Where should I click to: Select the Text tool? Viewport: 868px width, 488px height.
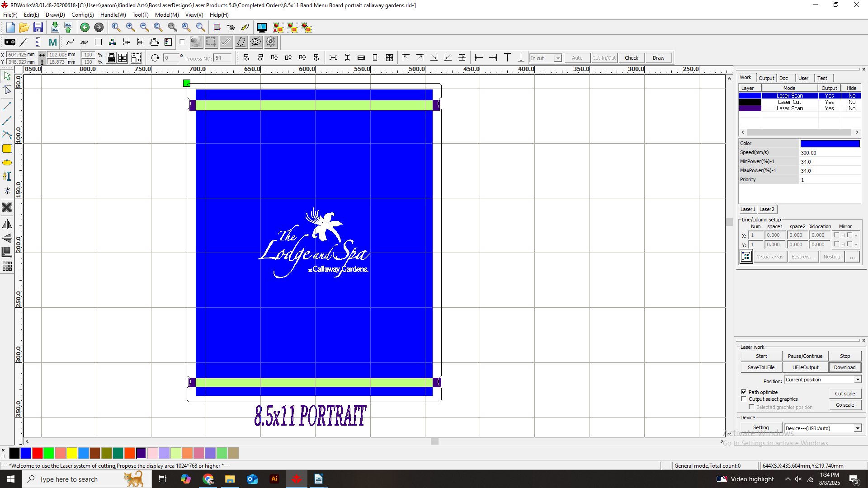coord(7,177)
